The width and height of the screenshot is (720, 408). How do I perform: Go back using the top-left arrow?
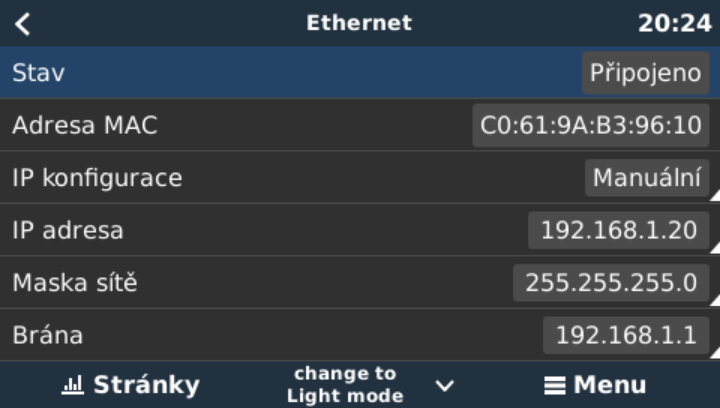[23, 24]
